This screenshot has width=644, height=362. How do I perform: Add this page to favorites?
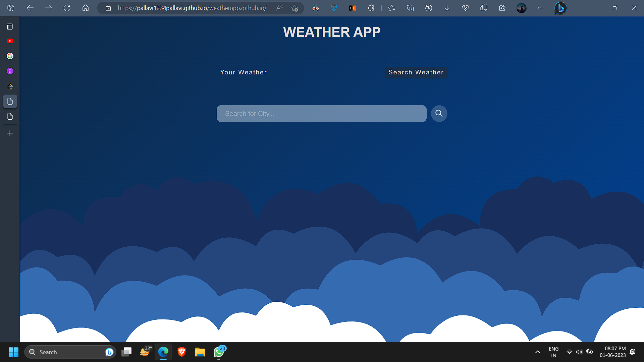pyautogui.click(x=294, y=8)
